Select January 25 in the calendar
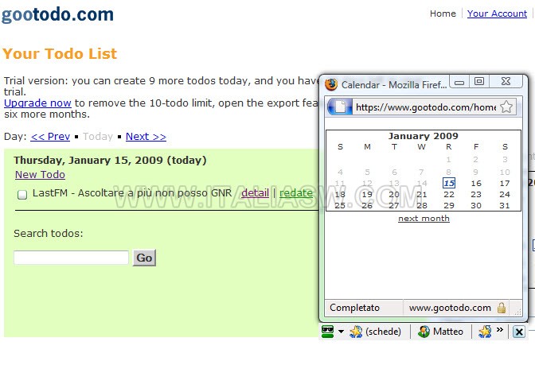The height and width of the screenshot is (392, 535). [x=340, y=206]
